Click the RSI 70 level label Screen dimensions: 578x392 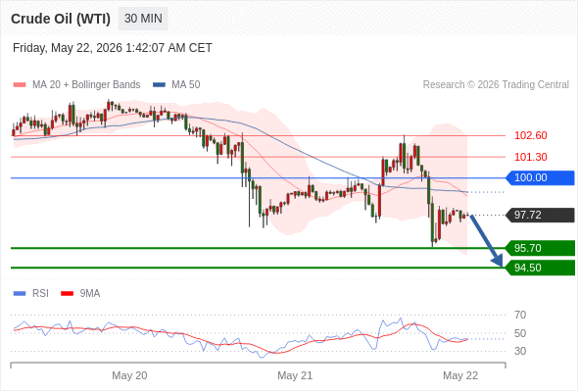[520, 315]
